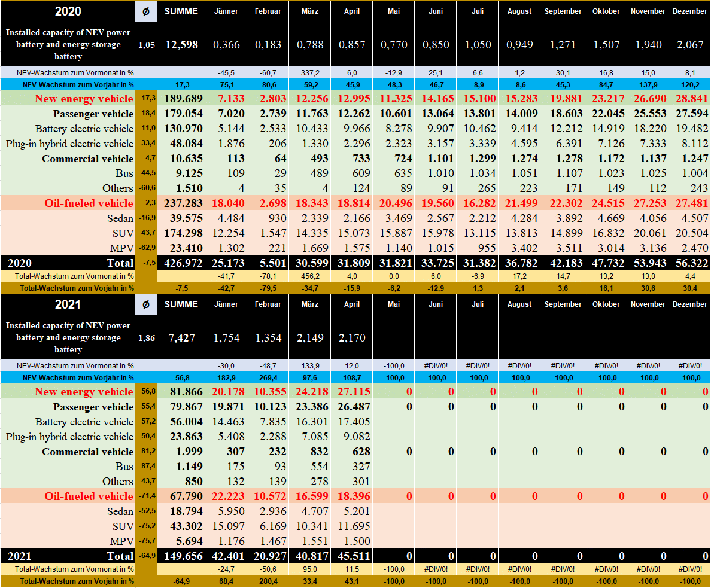711x588 pixels.
Task: Select the 2021 year title cell
Action: [x=67, y=304]
